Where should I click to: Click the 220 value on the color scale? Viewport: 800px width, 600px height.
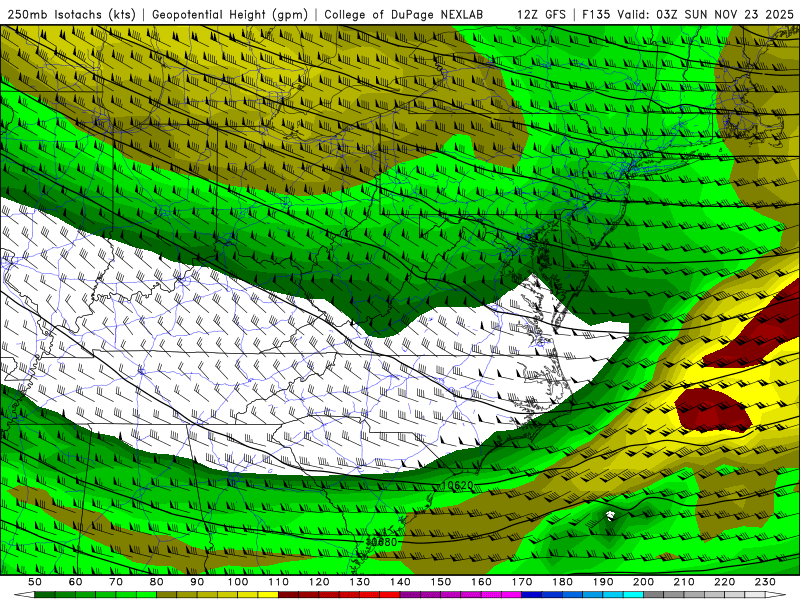pos(724,582)
